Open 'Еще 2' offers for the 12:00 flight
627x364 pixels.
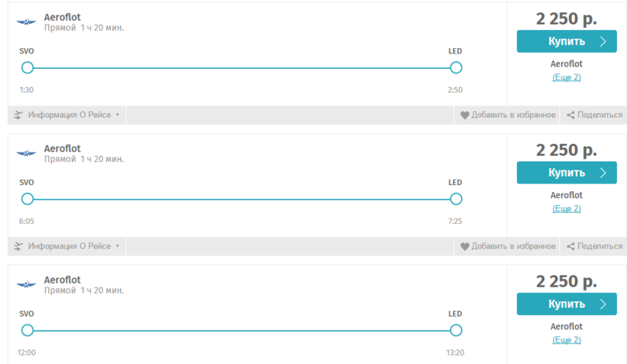coord(567,340)
